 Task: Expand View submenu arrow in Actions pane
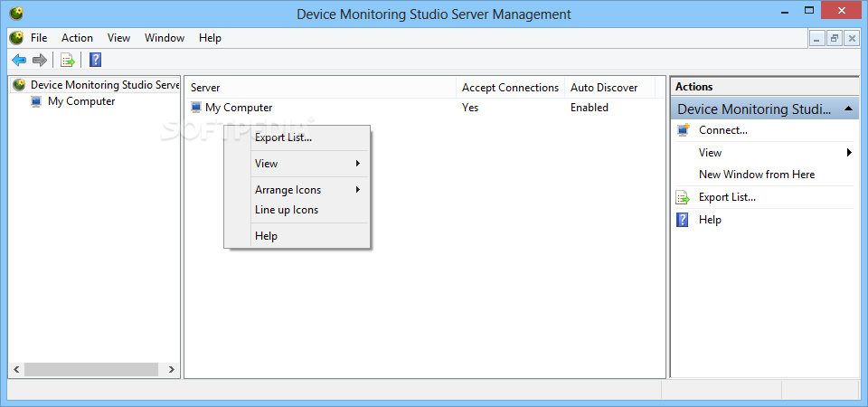coord(849,152)
